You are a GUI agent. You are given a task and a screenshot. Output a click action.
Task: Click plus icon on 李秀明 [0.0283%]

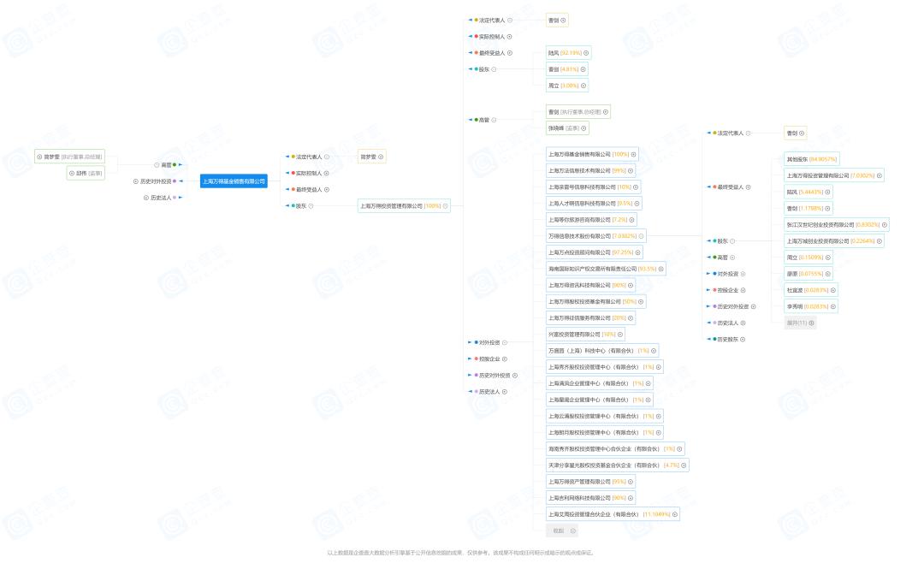[x=832, y=306]
